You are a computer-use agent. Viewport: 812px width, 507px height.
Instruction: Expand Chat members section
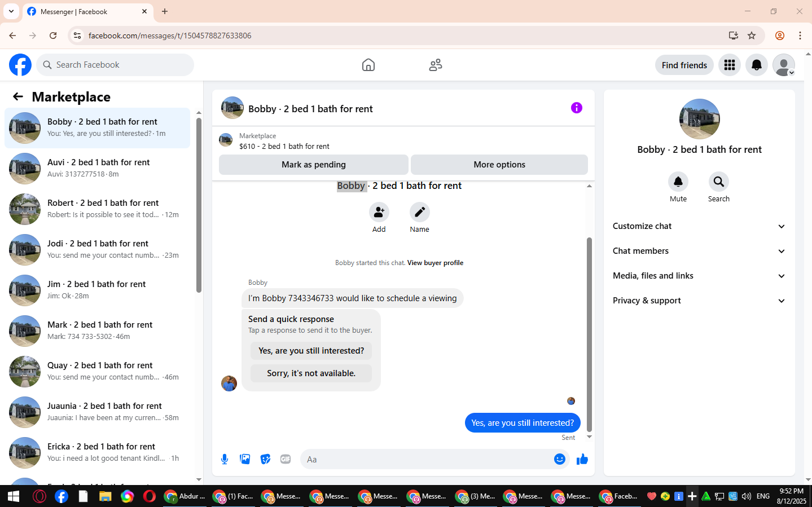tap(699, 251)
